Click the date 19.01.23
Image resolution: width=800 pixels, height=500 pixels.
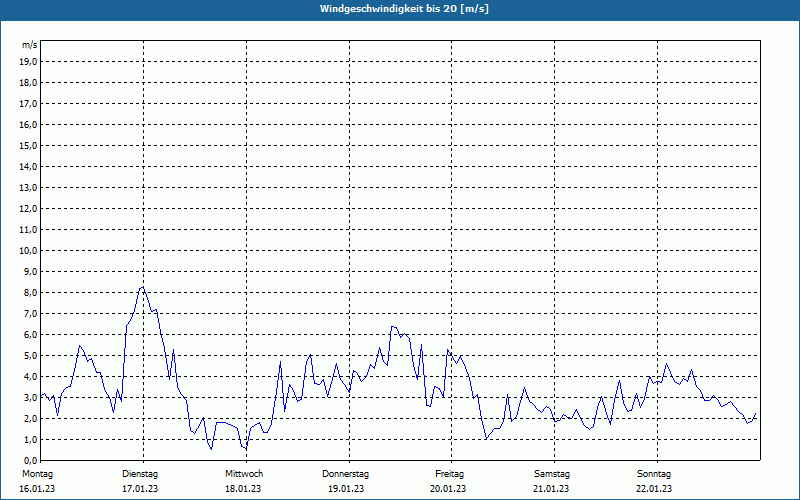pyautogui.click(x=346, y=489)
